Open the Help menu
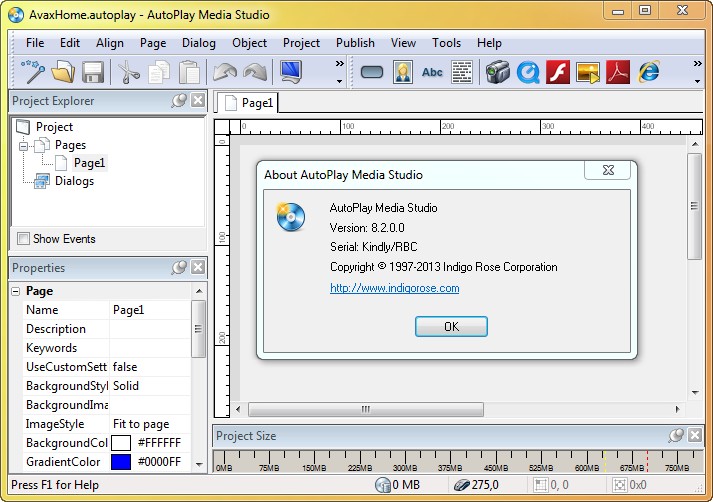The width and height of the screenshot is (713, 502). pyautogui.click(x=489, y=43)
